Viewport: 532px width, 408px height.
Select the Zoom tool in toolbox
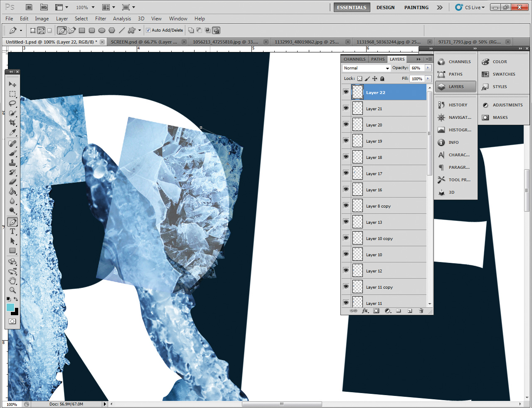[x=12, y=290]
